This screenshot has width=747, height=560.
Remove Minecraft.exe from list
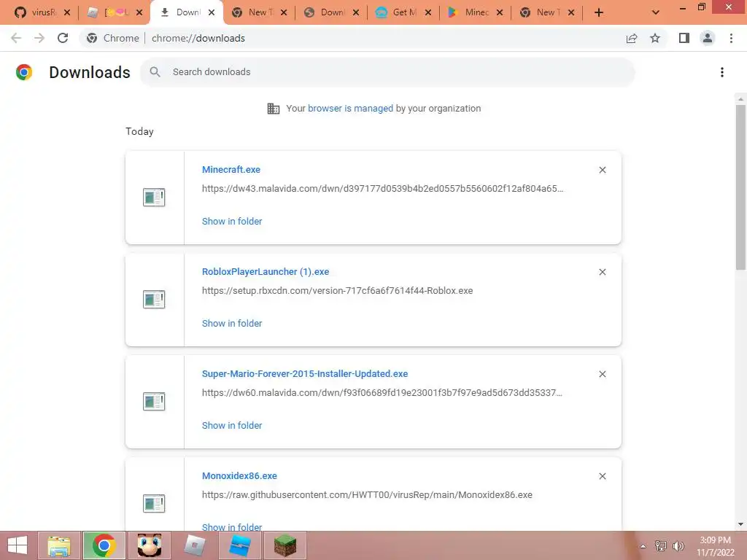(602, 170)
